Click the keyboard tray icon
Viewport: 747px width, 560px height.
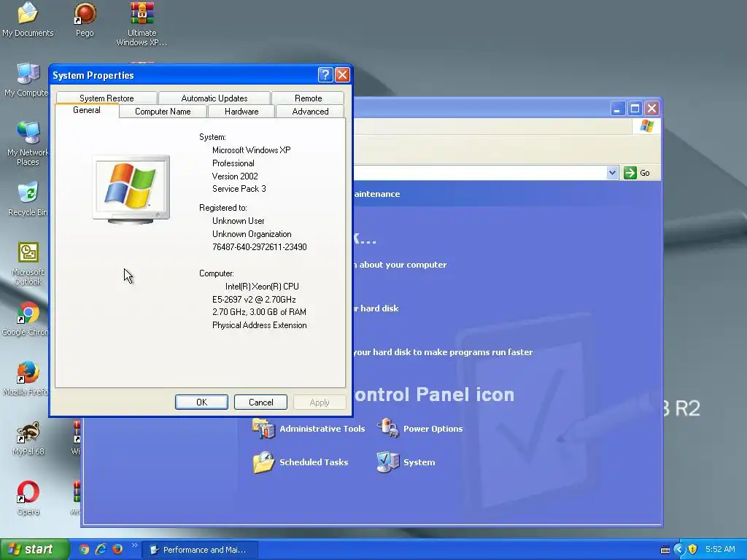[665, 550]
